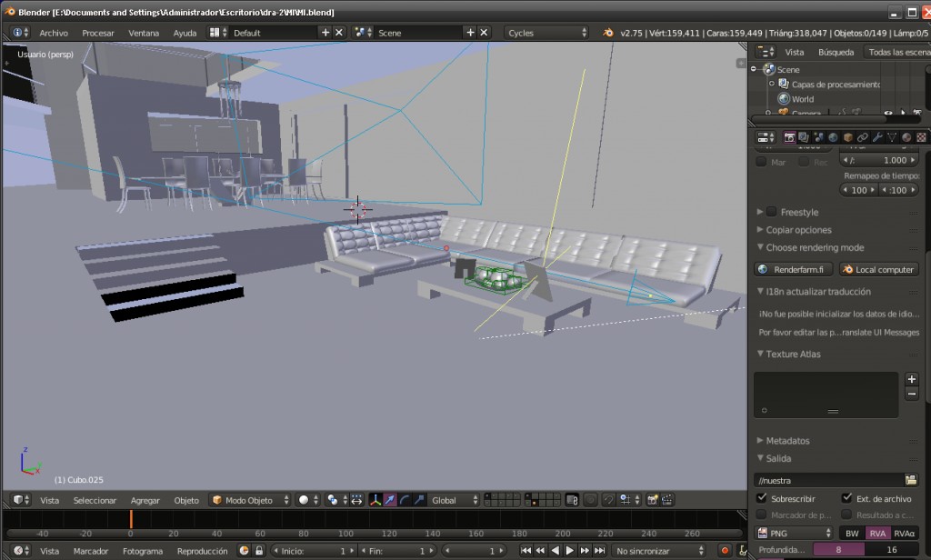Uncheck the Ext. de archivo option
This screenshot has height=560, width=931.
click(847, 498)
